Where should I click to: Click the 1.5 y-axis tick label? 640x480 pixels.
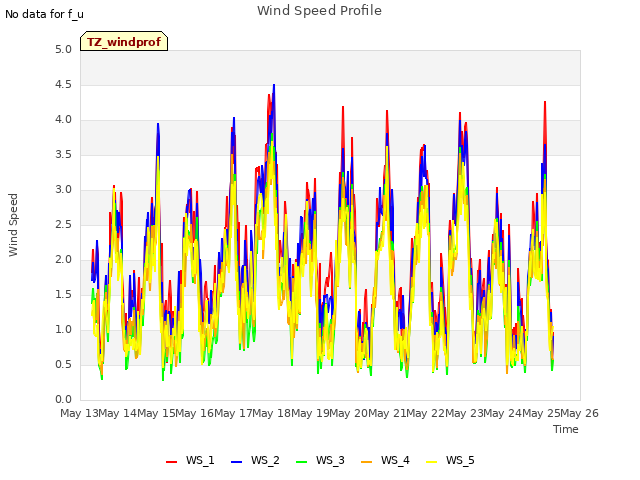point(64,295)
